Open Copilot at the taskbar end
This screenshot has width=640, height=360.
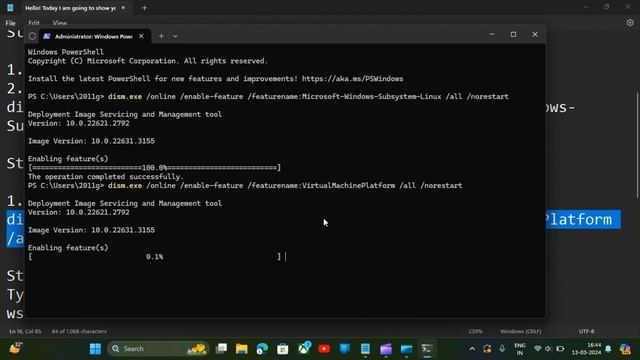click(x=625, y=349)
